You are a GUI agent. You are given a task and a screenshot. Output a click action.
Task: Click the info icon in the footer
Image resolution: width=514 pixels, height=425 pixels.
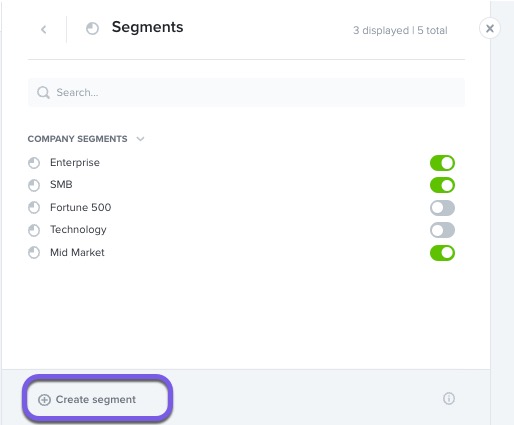tap(449, 398)
